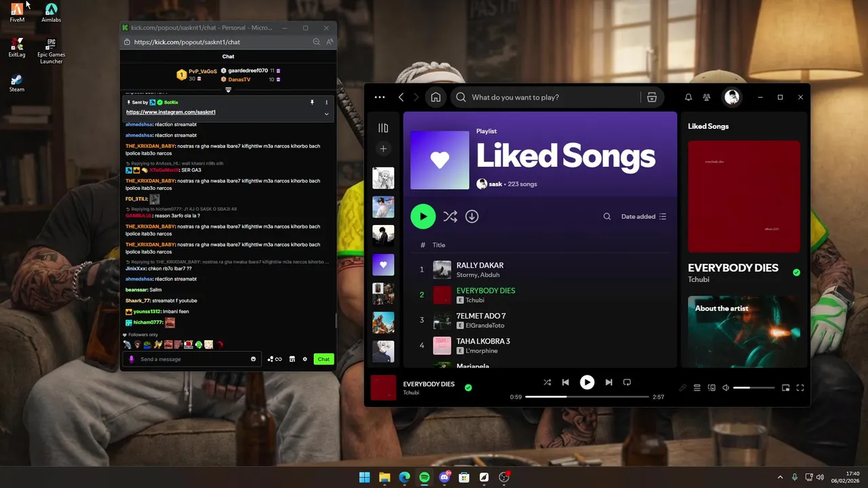Download Liked Songs playlist
The height and width of the screenshot is (488, 868).
pyautogui.click(x=472, y=216)
